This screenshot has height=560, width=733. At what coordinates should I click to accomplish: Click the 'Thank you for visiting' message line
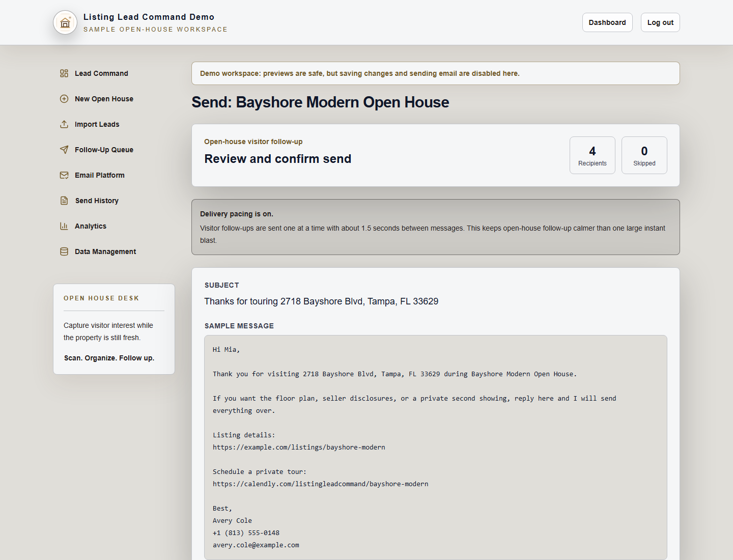coord(394,374)
